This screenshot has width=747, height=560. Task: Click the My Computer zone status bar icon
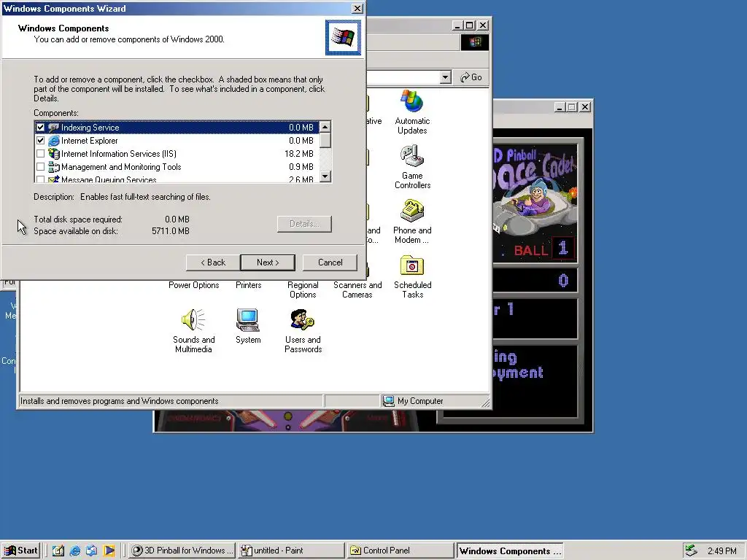coord(389,401)
